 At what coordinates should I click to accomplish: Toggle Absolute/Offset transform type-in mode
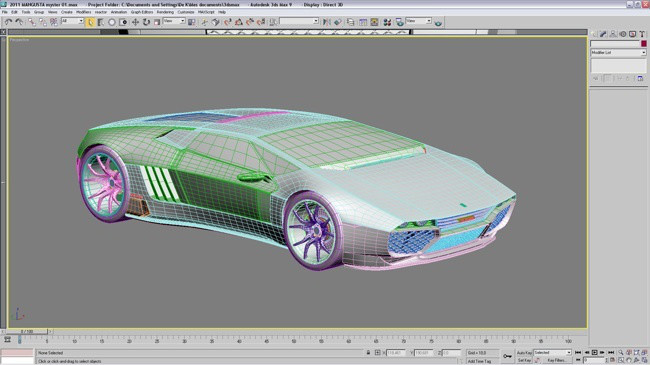(x=377, y=353)
